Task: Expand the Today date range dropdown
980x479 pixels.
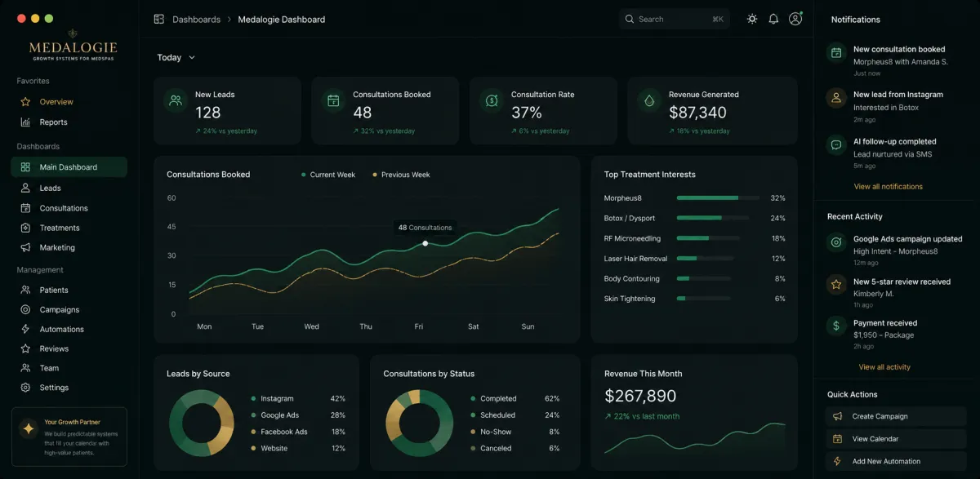Action: click(x=176, y=58)
